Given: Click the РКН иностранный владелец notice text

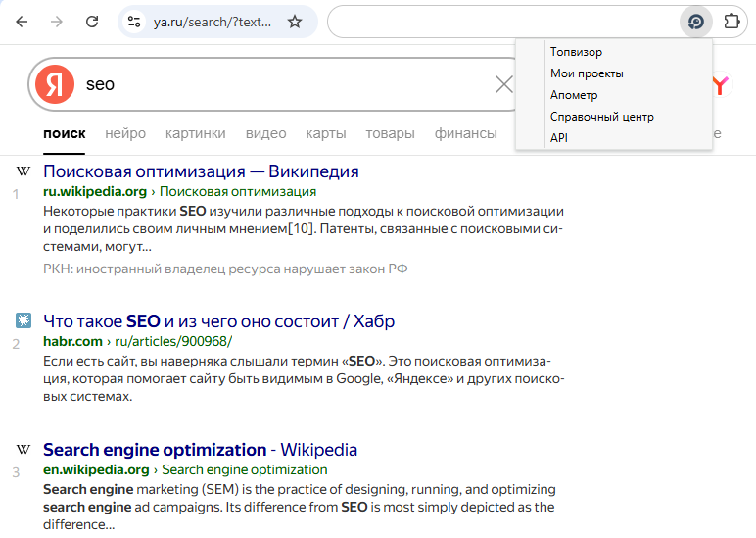Looking at the screenshot, I should (225, 269).
